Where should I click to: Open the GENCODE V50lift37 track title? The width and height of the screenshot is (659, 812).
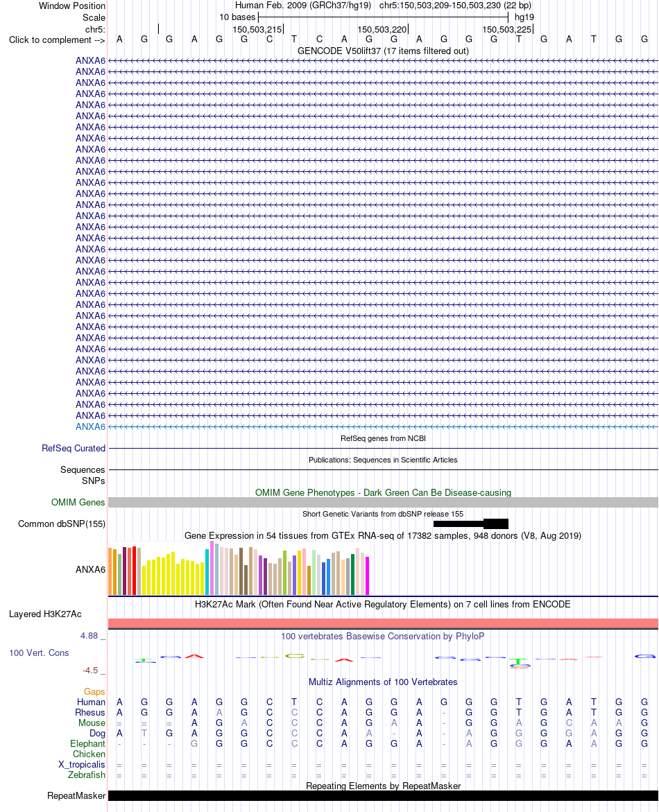click(x=383, y=51)
